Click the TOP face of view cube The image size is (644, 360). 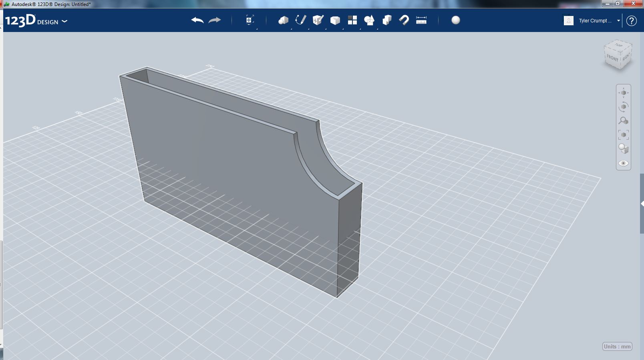coord(619,45)
